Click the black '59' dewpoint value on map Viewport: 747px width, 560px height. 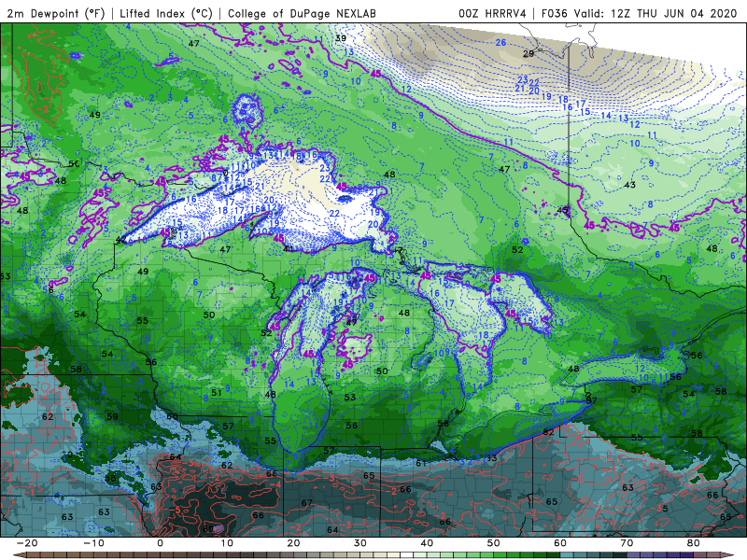pyautogui.click(x=112, y=416)
